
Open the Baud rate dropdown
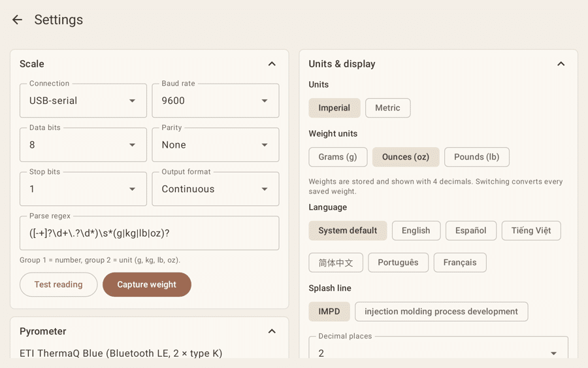point(215,101)
